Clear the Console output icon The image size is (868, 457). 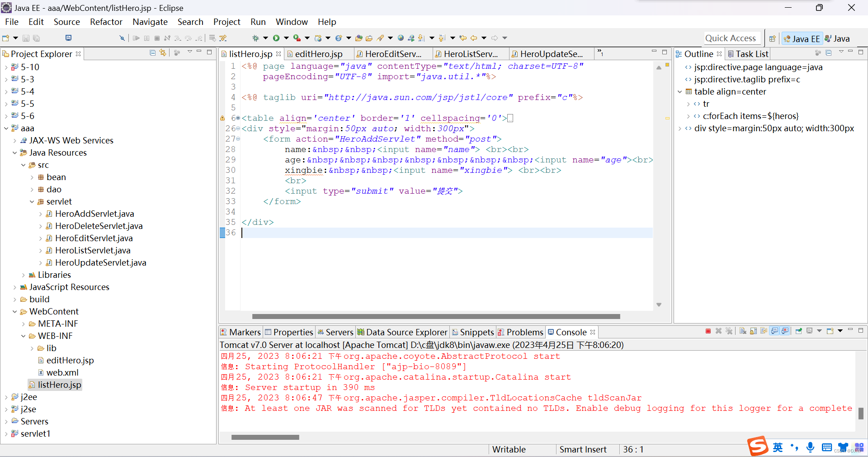tap(743, 331)
